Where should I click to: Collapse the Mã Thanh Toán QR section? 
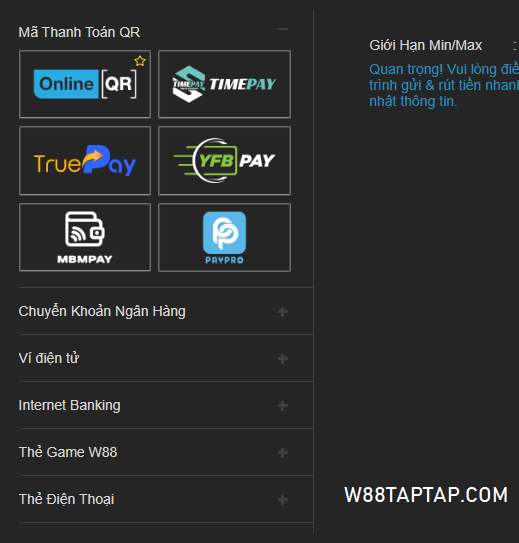tap(283, 29)
